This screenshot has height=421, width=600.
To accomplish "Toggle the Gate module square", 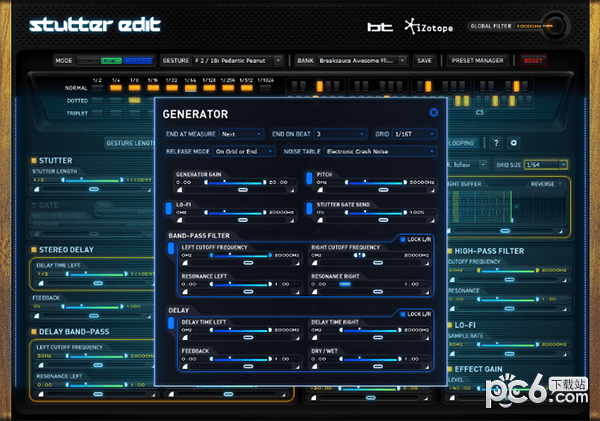I will 34,205.
